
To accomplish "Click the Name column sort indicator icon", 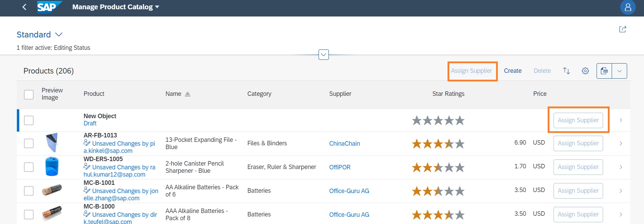I will pos(187,94).
